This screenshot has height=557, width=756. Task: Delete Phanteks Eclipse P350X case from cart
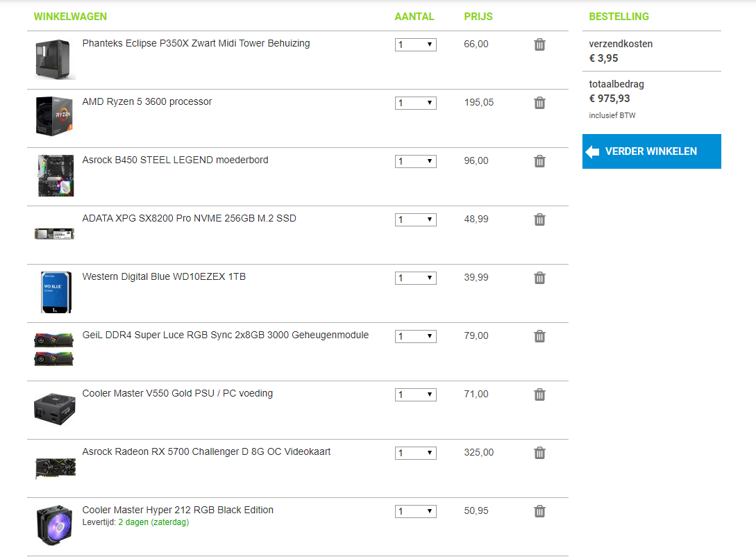pos(539,44)
